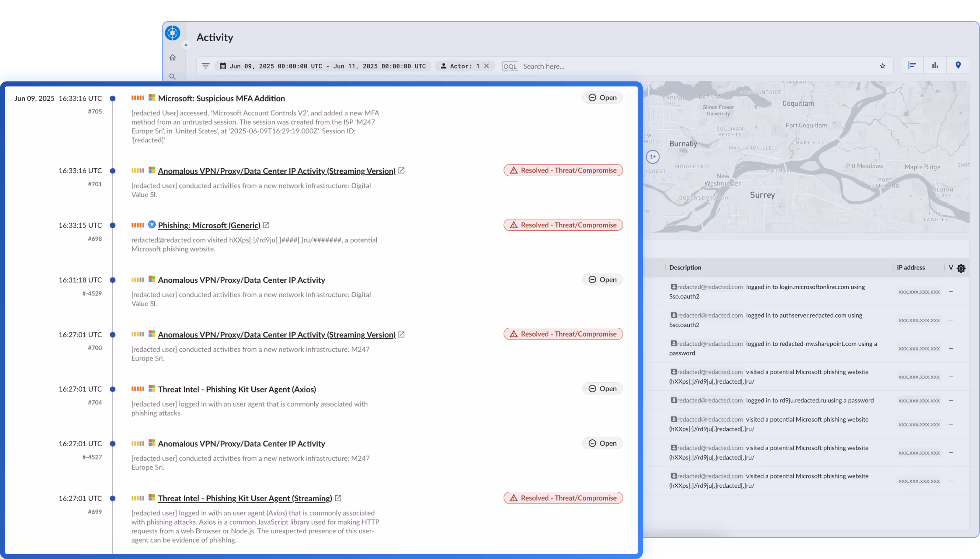Expand the sidebar with the double chevron
Screen dimensions: 980x559
(186, 45)
